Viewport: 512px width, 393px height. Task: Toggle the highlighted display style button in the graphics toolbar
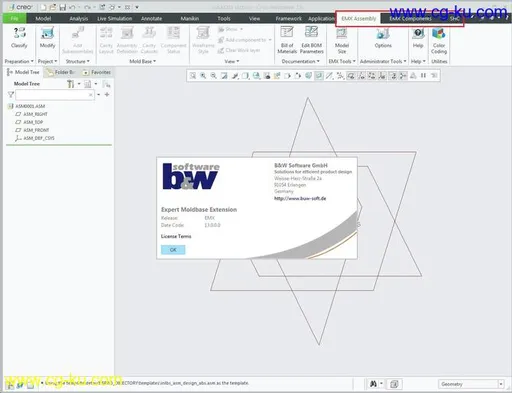(319, 76)
